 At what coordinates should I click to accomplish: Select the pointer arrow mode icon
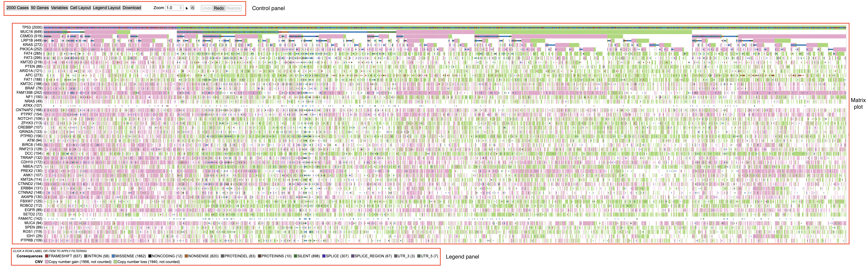[187, 8]
